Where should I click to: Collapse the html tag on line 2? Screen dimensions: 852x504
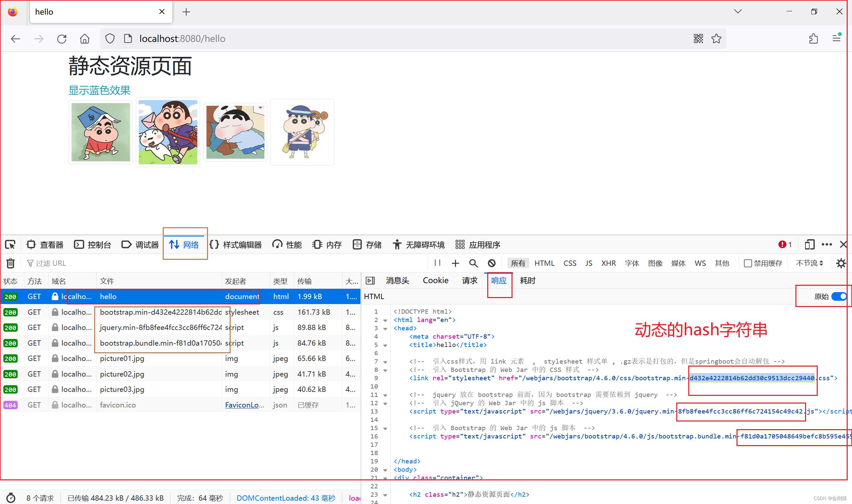(x=385, y=320)
